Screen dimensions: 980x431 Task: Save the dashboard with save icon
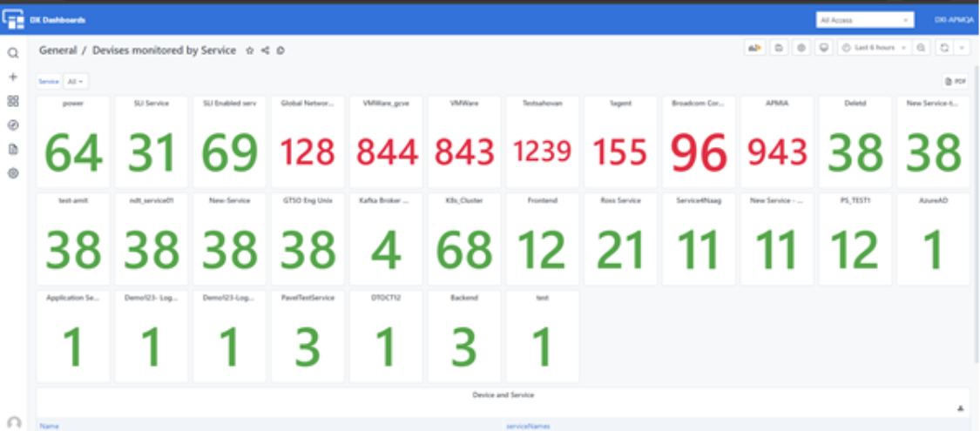[x=779, y=48]
